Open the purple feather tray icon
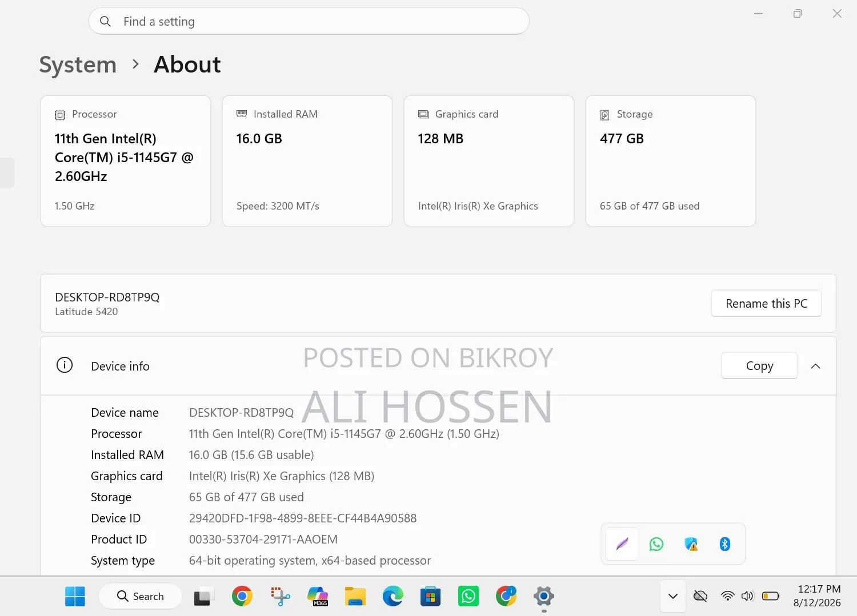This screenshot has height=616, width=857. tap(622, 544)
